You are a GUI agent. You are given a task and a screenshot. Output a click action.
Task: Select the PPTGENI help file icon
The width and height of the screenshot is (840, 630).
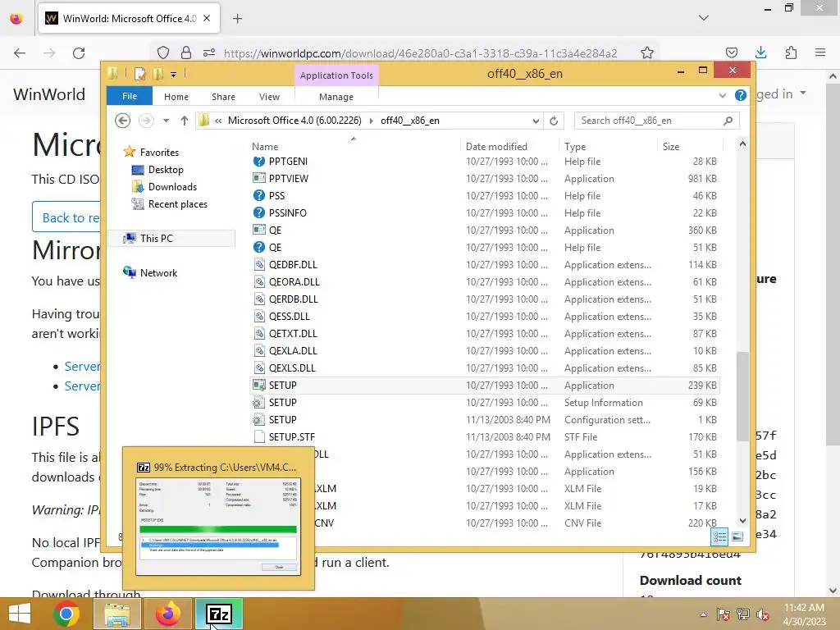click(258, 162)
